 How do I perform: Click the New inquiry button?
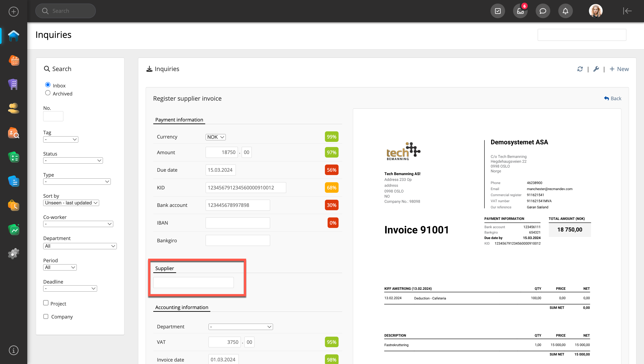[619, 69]
